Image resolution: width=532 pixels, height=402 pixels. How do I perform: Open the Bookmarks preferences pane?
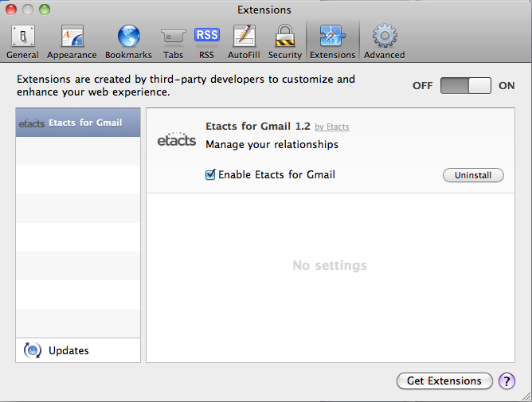(128, 42)
